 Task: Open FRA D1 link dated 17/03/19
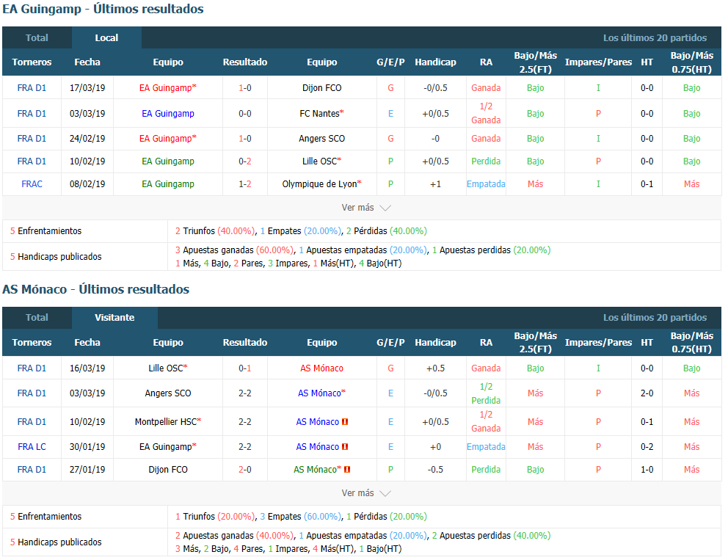(x=32, y=88)
